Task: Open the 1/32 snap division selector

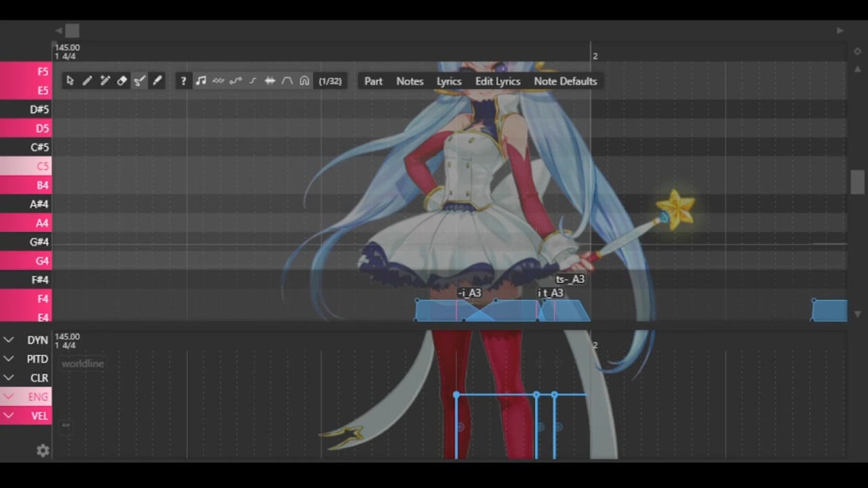Action: coord(330,81)
